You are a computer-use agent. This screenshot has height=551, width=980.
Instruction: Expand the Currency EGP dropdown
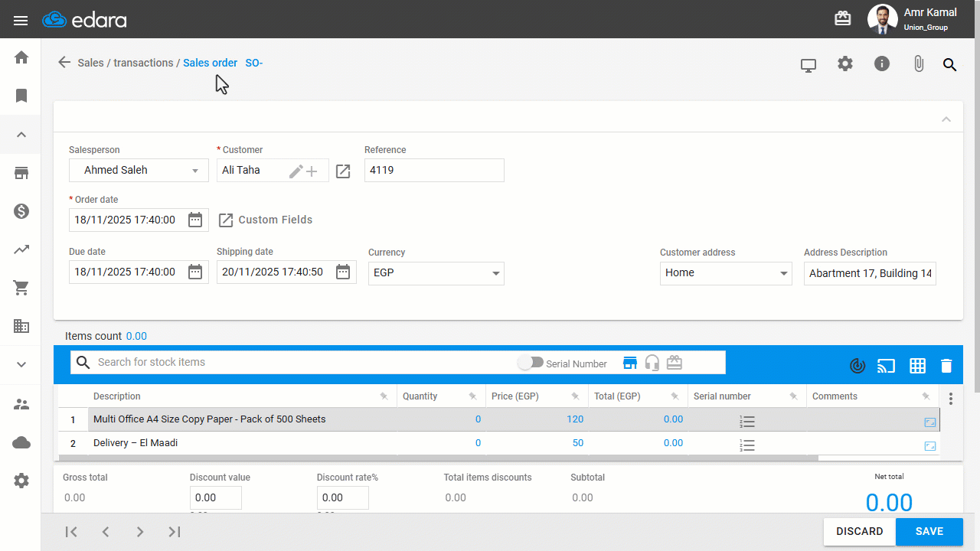tap(436, 273)
